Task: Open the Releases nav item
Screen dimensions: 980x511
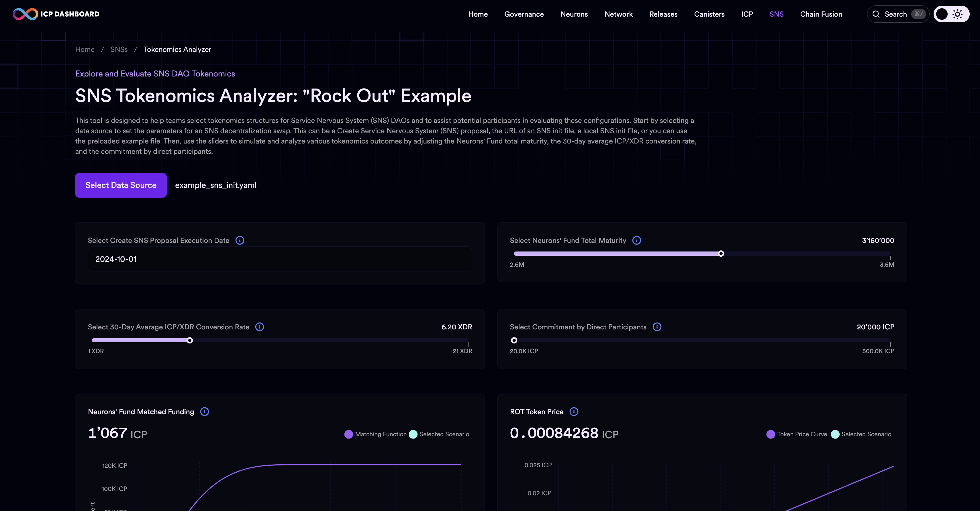Action: coord(663,14)
